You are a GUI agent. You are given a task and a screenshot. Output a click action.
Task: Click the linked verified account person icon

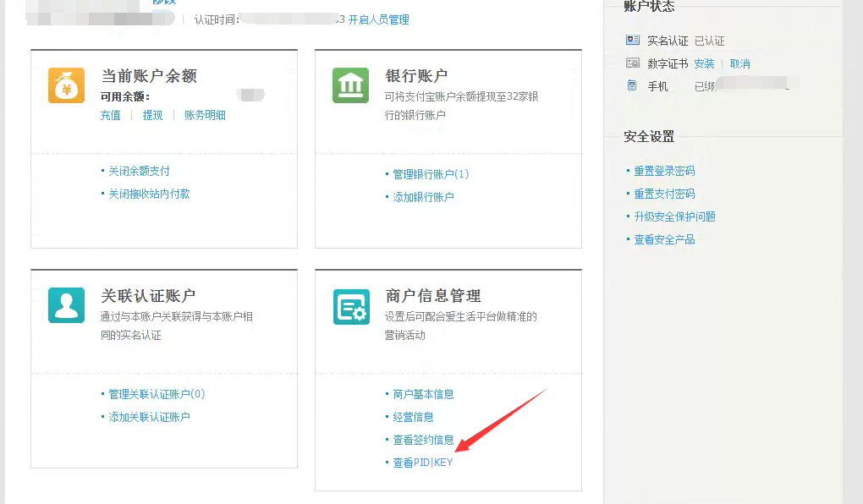click(x=66, y=305)
